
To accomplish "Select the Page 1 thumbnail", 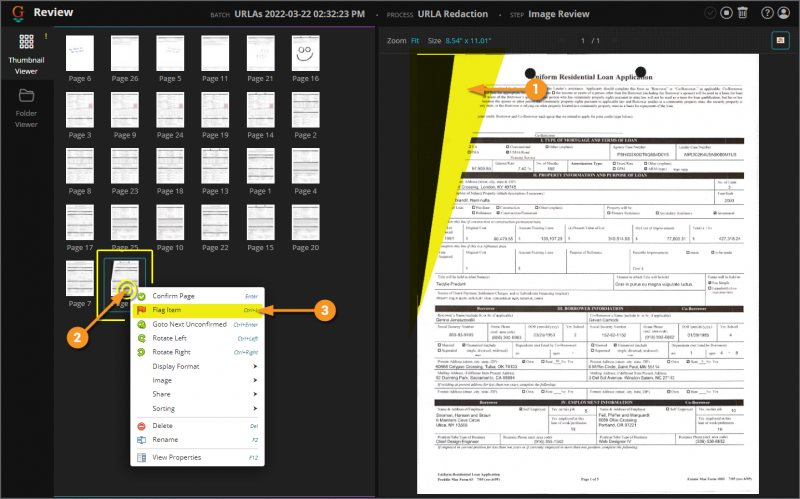I will [260, 166].
